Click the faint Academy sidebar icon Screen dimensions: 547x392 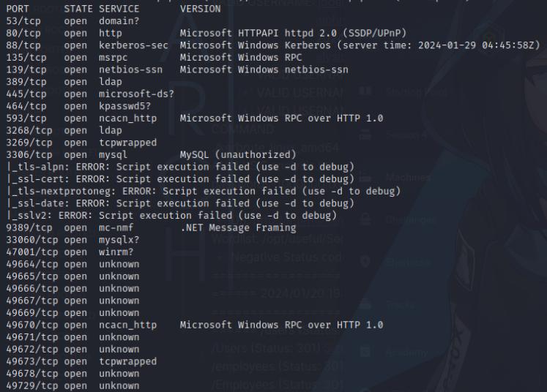click(x=365, y=352)
